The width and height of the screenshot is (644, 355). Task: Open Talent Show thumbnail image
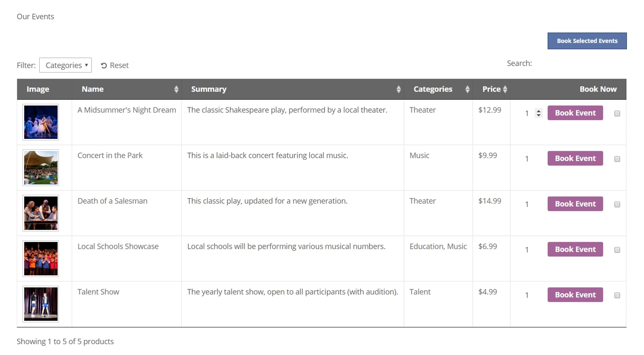[x=41, y=304]
